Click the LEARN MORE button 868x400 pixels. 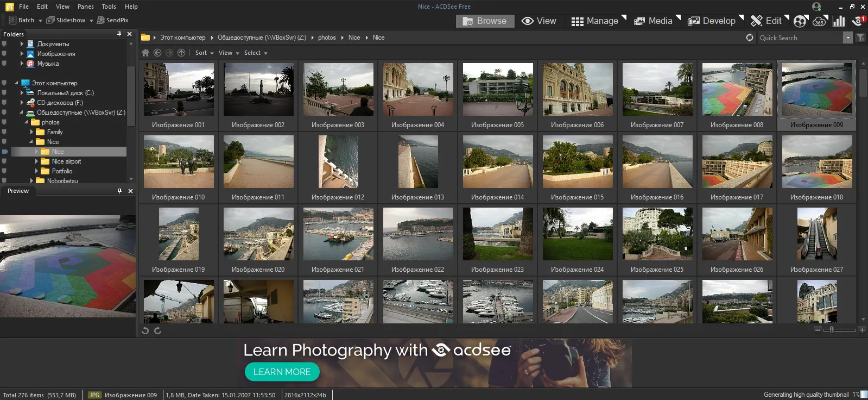282,372
